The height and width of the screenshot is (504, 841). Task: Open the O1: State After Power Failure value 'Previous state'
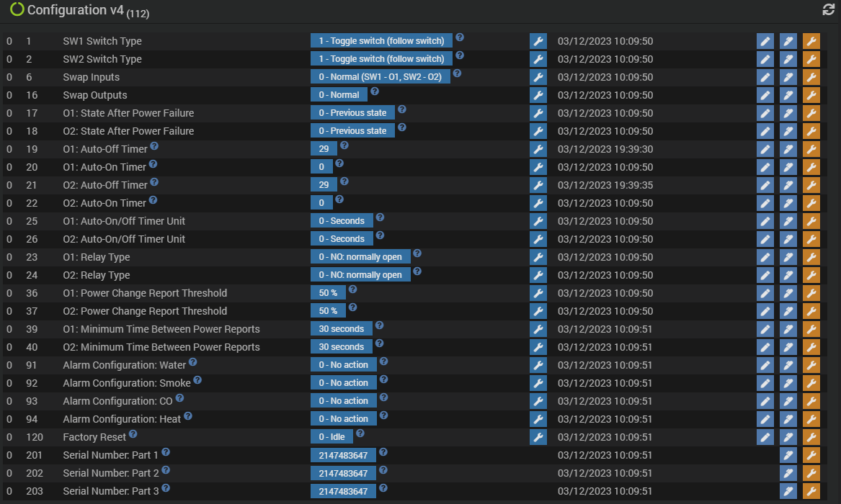[x=352, y=113]
